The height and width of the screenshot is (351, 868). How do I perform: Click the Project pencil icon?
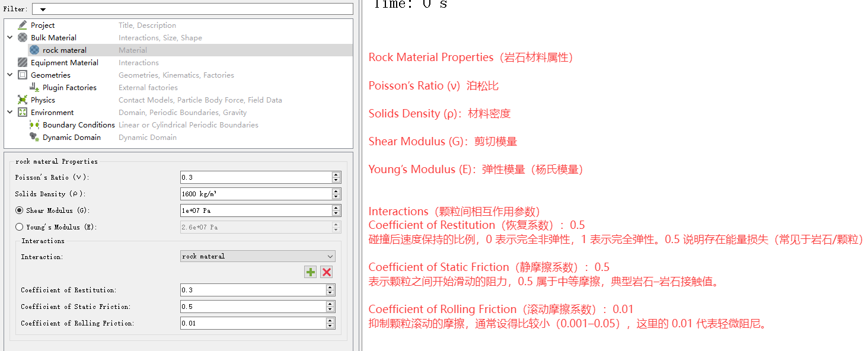point(23,25)
